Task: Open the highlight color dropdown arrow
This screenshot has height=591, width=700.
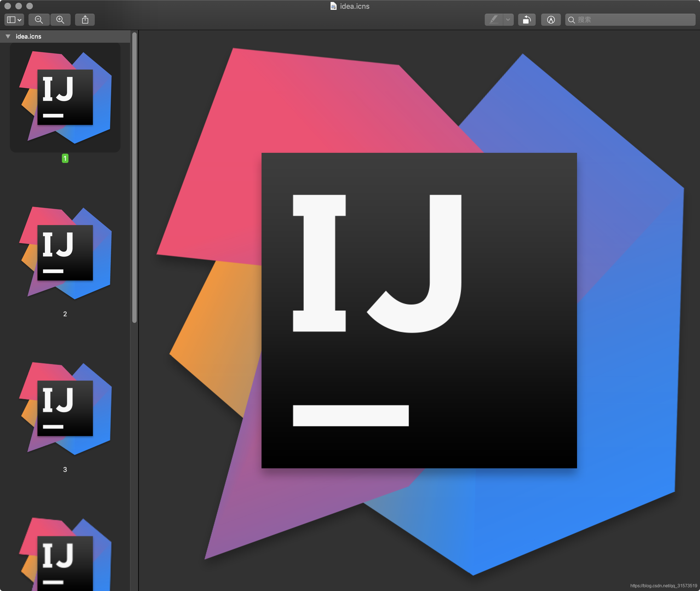Action: 508,20
